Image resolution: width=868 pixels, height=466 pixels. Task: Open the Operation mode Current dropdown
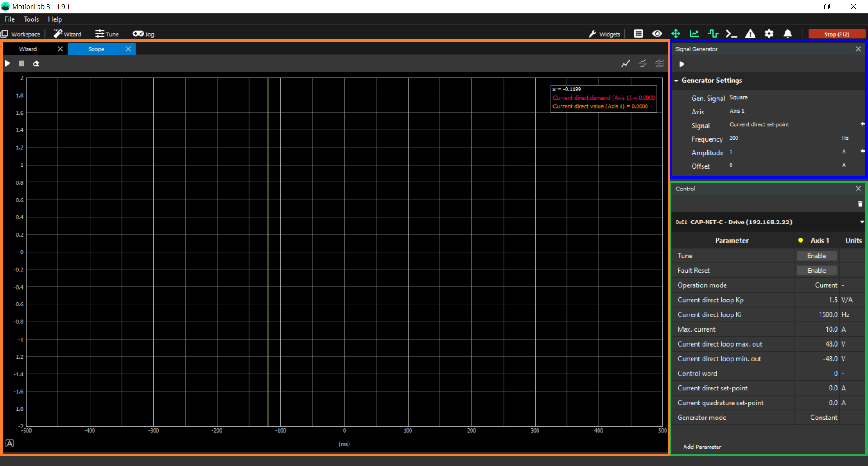click(816, 285)
